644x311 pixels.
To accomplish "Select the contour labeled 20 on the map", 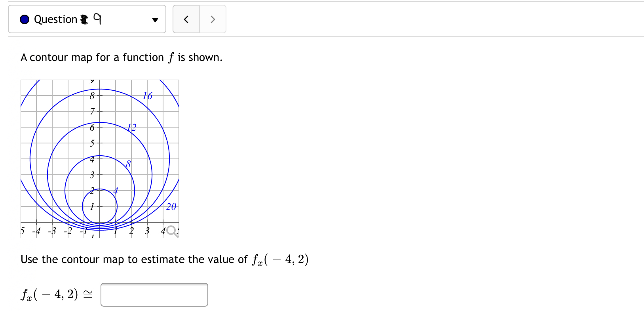I will click(171, 207).
